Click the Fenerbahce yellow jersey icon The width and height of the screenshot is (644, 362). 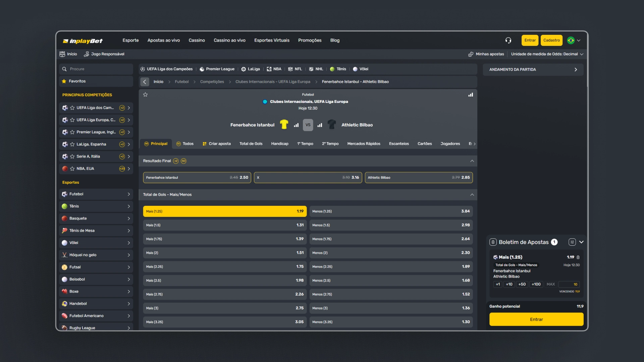pos(284,124)
